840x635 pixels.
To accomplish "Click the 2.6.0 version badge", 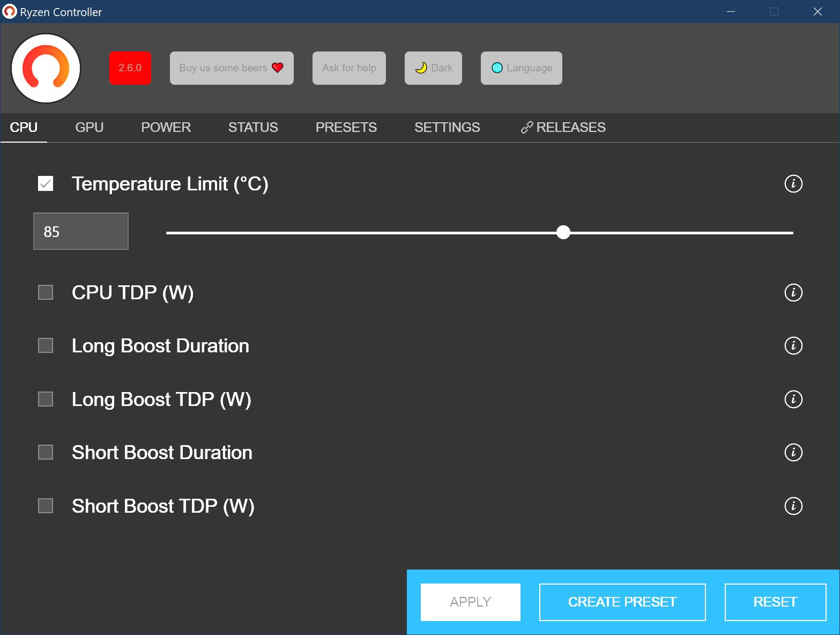I will tap(130, 68).
